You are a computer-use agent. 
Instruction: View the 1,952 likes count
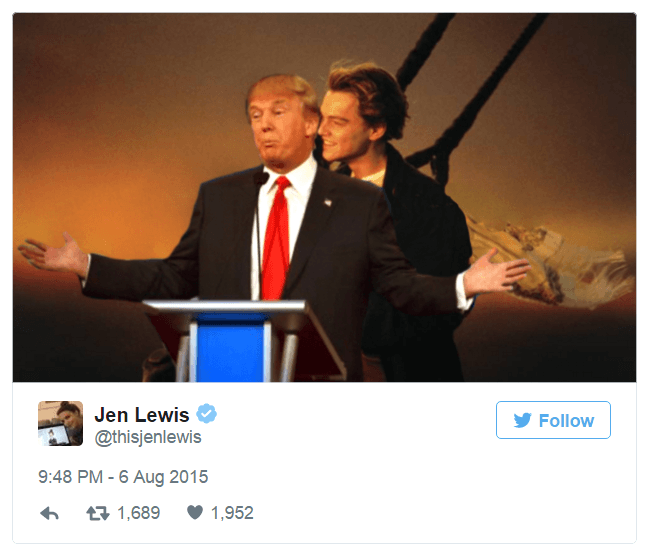click(x=232, y=513)
